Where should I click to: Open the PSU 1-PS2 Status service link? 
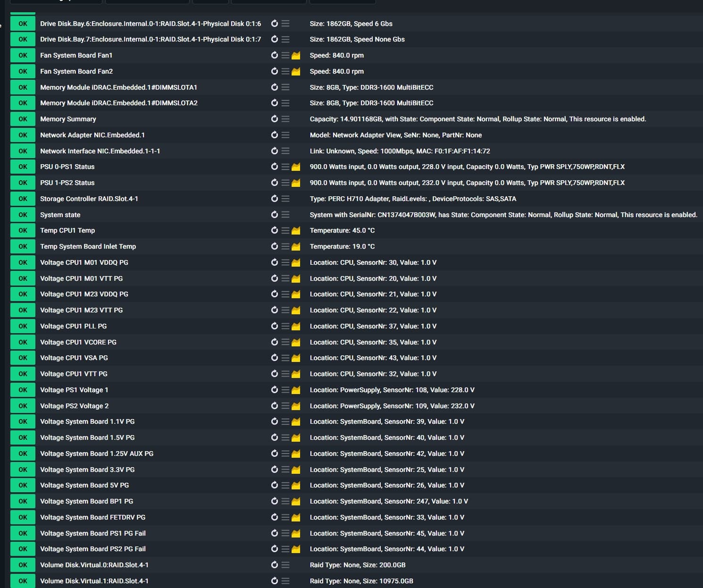point(67,183)
